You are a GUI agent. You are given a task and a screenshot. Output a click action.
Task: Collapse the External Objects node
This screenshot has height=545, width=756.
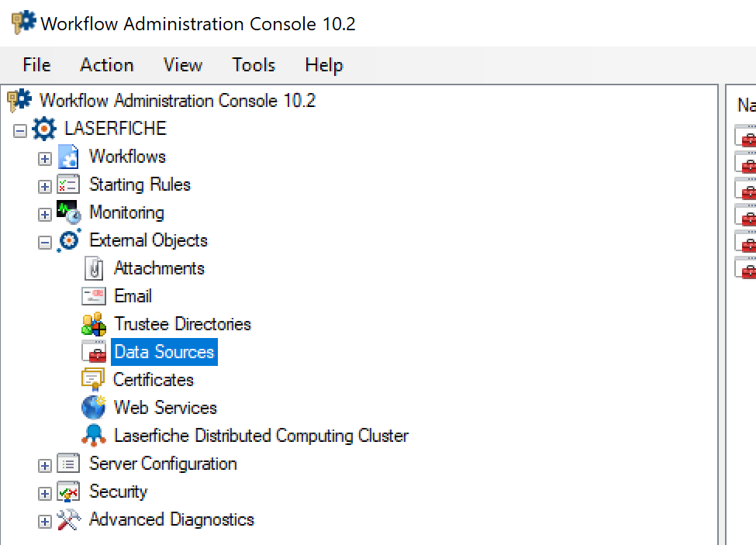45,243
